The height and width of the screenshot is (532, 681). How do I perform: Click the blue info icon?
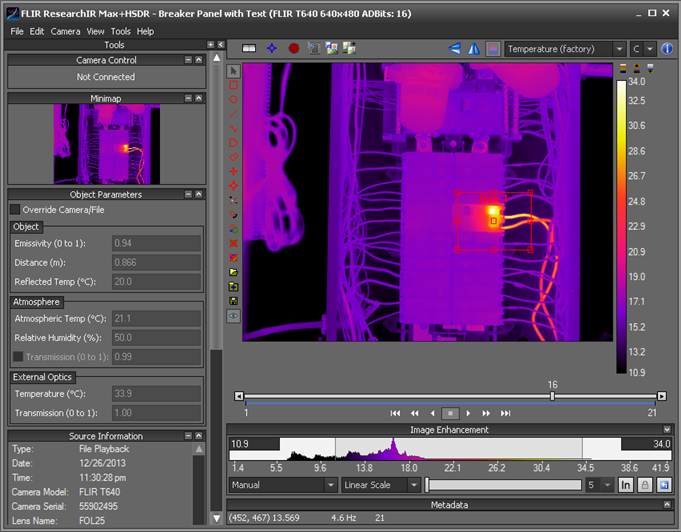667,49
